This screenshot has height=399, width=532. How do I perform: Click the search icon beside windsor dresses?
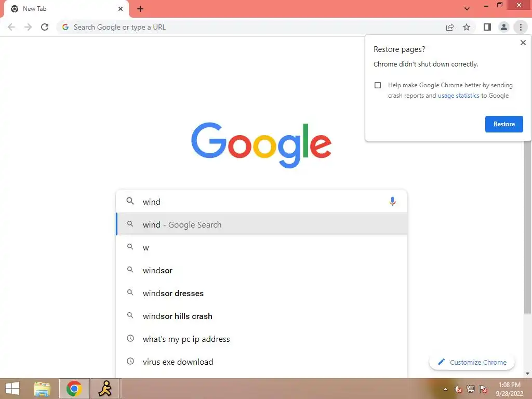coord(130,292)
